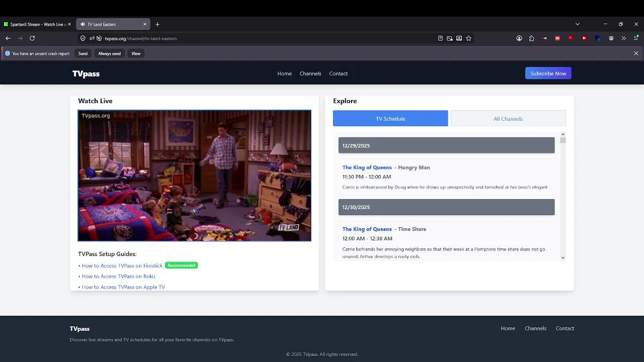
Task: Click the Subscribe Now button
Action: tap(548, 73)
